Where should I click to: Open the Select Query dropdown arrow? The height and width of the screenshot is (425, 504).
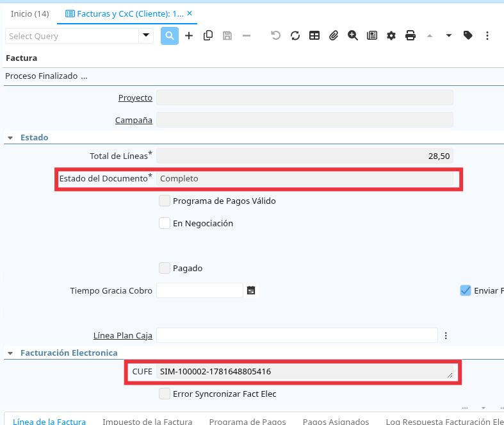[146, 35]
